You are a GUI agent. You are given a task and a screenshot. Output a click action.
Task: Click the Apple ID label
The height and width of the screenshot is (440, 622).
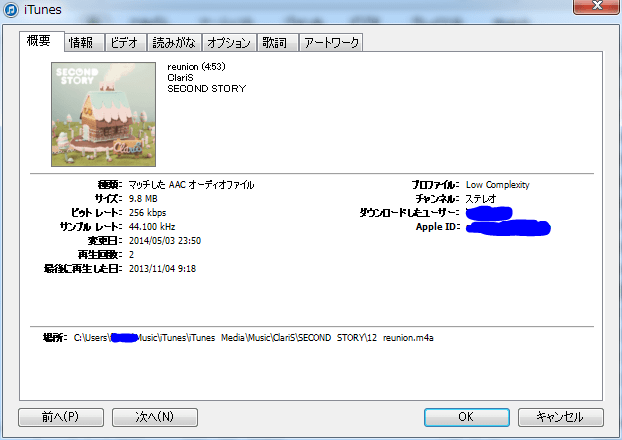pyautogui.click(x=438, y=227)
